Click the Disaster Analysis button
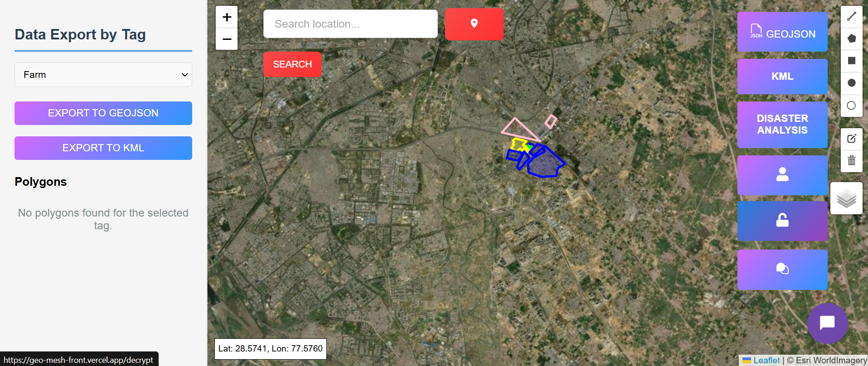The height and width of the screenshot is (366, 868). tap(782, 125)
